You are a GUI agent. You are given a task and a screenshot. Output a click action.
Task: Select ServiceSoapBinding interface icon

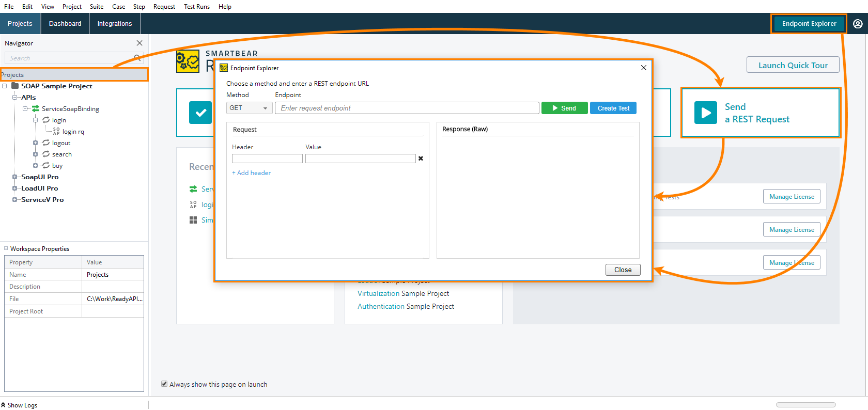click(36, 108)
